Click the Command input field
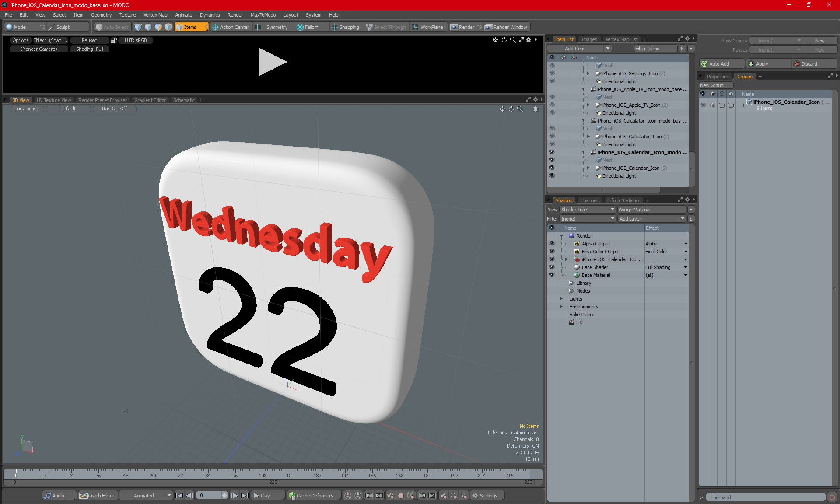This screenshot has width=840, height=504. pos(766,497)
